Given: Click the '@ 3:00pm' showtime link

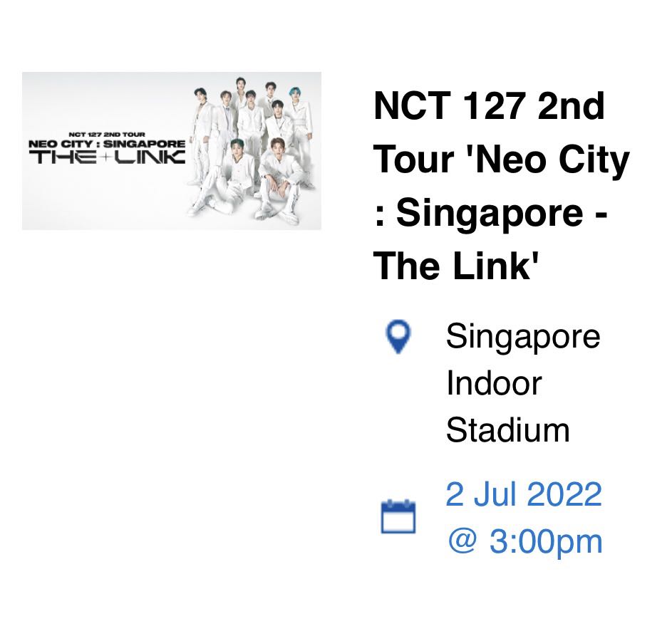Looking at the screenshot, I should coord(524,542).
